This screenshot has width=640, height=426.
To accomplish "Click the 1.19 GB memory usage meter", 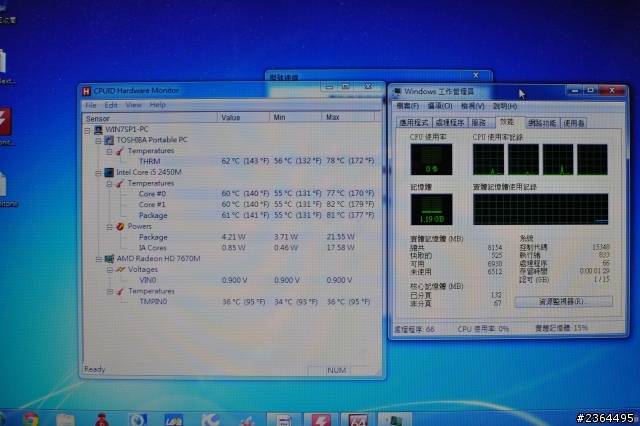I will [431, 209].
